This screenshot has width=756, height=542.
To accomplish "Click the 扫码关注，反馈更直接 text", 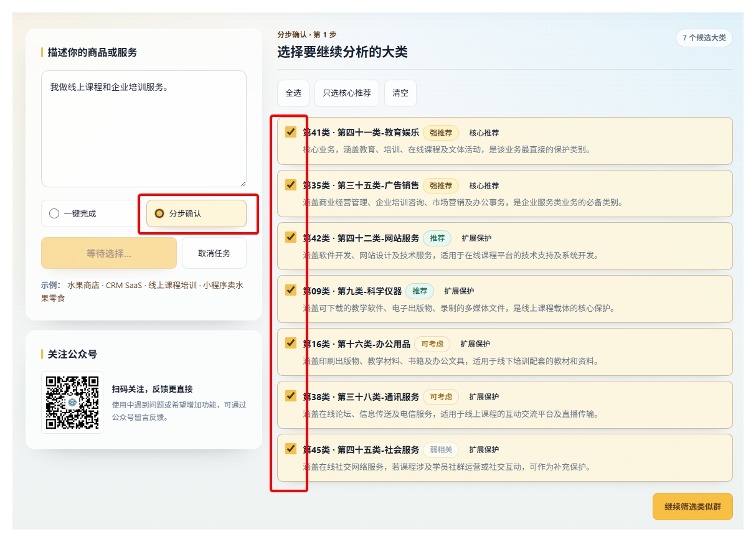I will tap(153, 389).
